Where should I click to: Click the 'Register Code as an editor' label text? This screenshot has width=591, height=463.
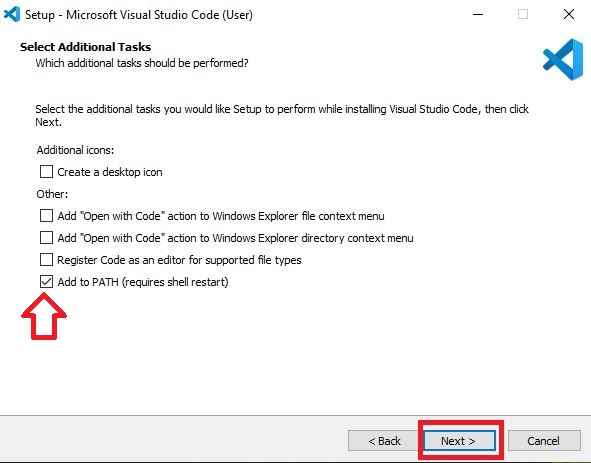(179, 260)
